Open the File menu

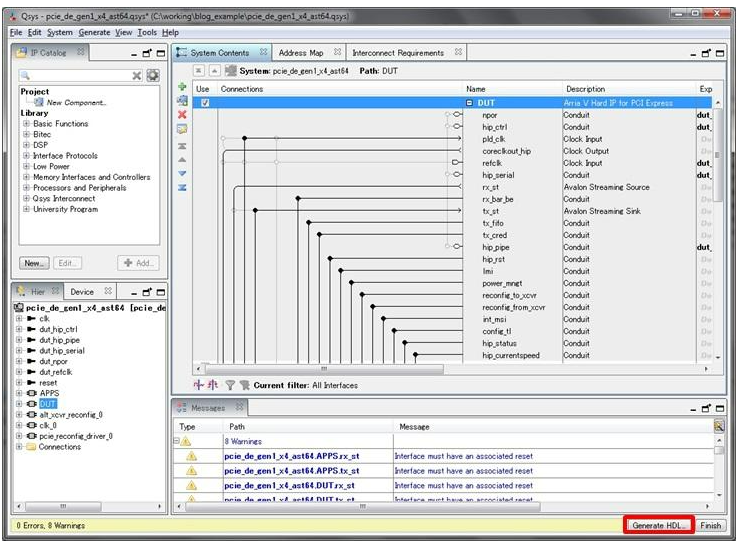click(16, 33)
